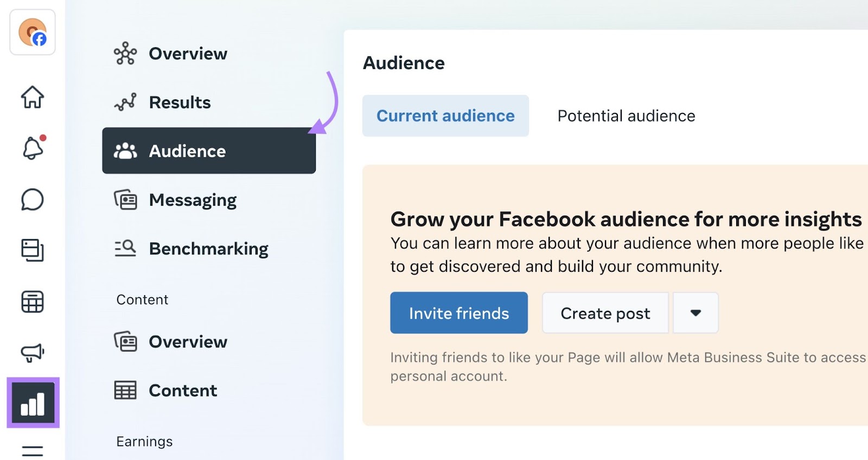Open Messaging insights
Viewport: 868px width, 460px height.
pos(175,200)
